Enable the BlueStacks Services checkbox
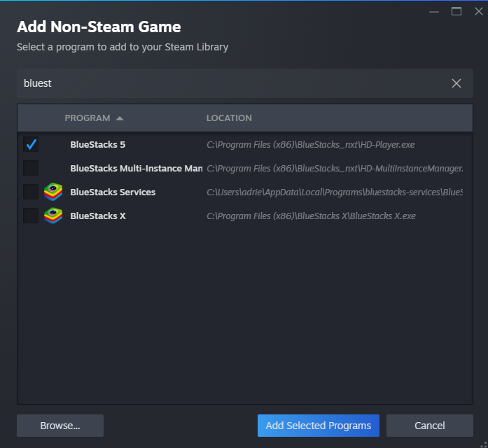 [31, 192]
